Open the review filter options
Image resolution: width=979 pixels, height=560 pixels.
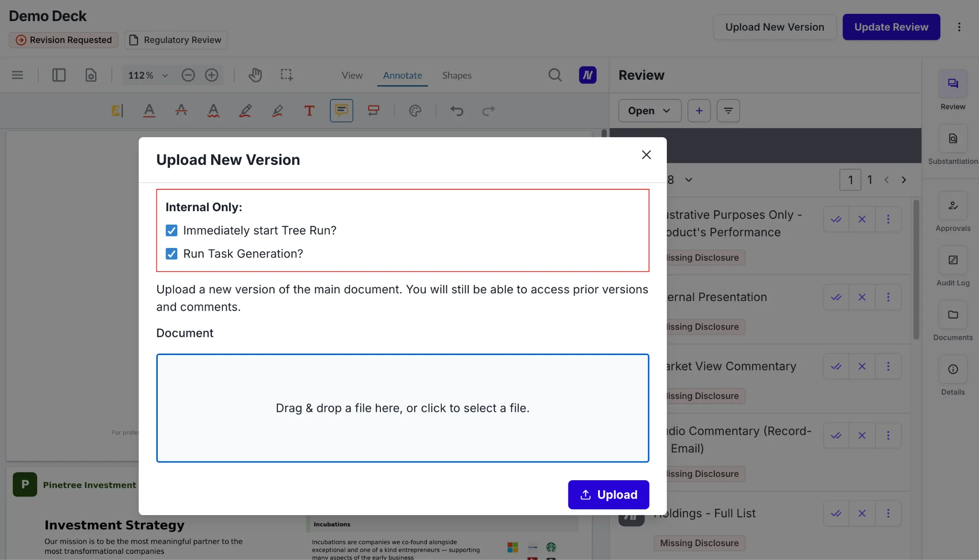click(x=728, y=111)
